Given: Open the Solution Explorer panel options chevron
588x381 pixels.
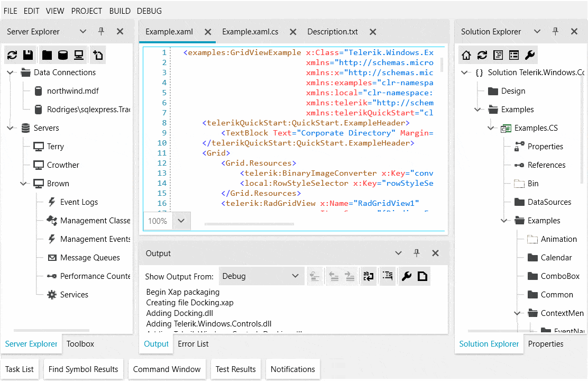Looking at the screenshot, I should 537,32.
